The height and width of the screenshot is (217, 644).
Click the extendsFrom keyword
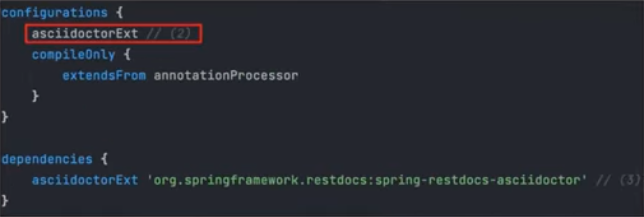(x=104, y=76)
